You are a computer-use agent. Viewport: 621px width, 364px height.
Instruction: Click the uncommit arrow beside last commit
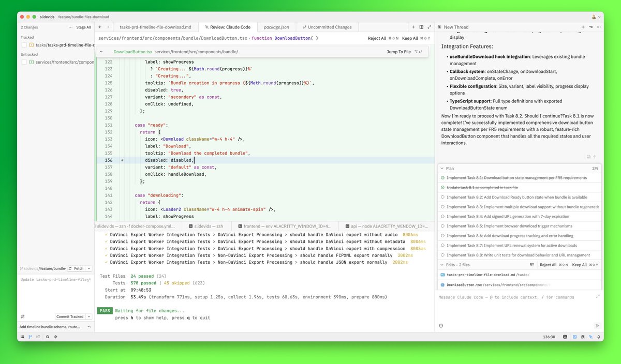89,327
